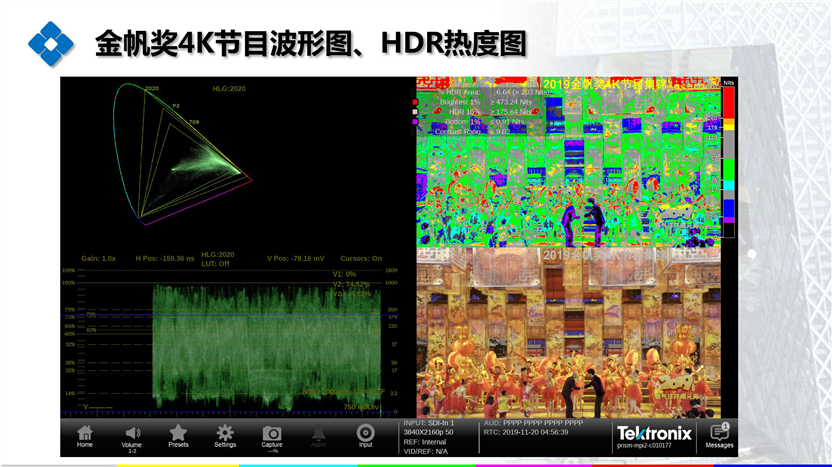This screenshot has width=832, height=467.
Task: Click the Cursors: On readout
Action: tap(361, 258)
